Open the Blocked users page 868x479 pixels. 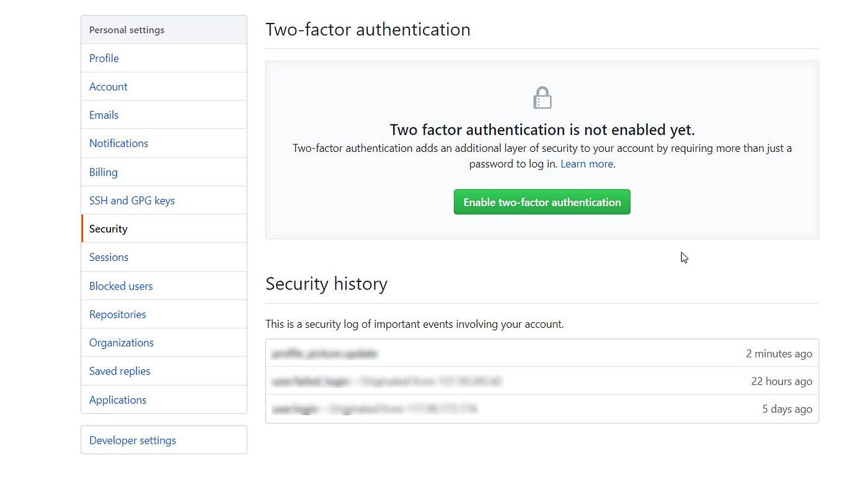120,286
